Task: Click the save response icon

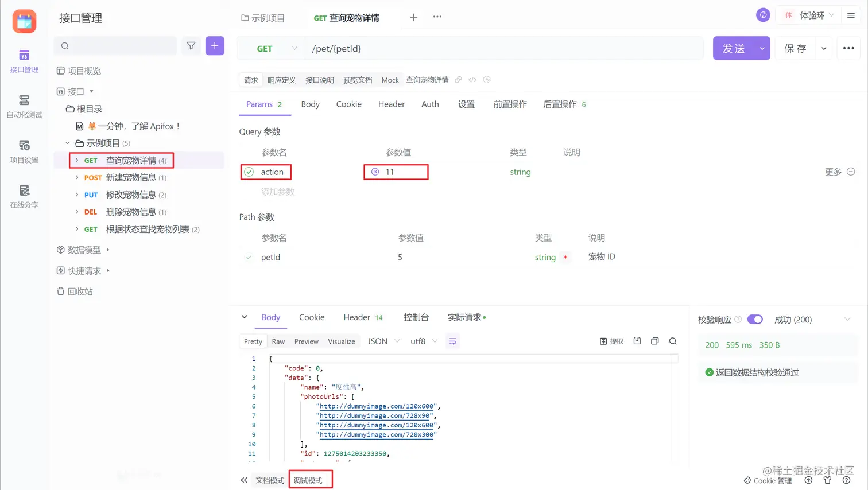Action: pyautogui.click(x=637, y=341)
